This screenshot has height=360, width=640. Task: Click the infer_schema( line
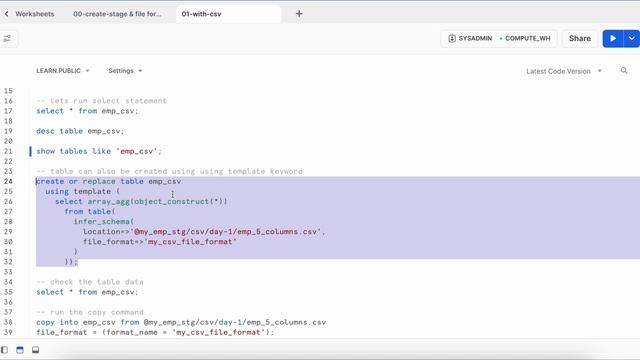click(x=104, y=222)
